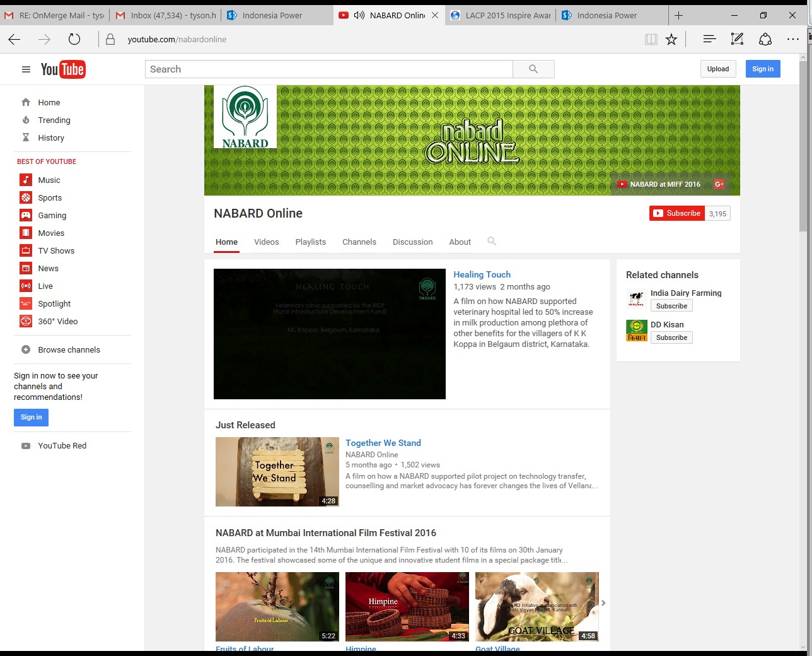Add page to favorites with star icon
Viewport: 812px width, 656px height.
pos(671,39)
